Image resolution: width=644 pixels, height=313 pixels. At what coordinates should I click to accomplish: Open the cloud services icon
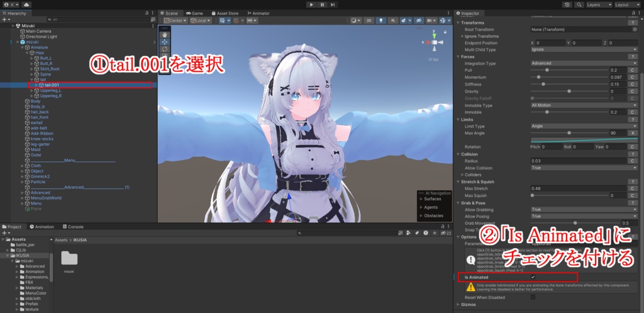26,4
